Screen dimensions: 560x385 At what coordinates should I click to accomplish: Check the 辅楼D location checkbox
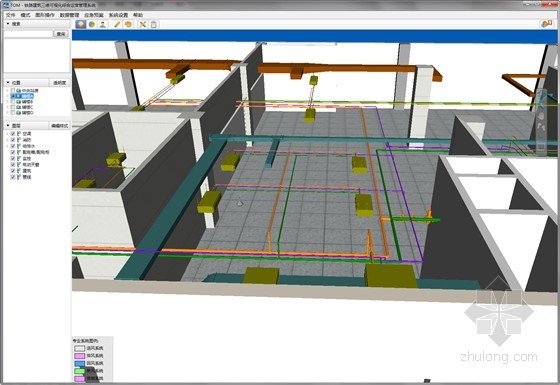[13, 113]
